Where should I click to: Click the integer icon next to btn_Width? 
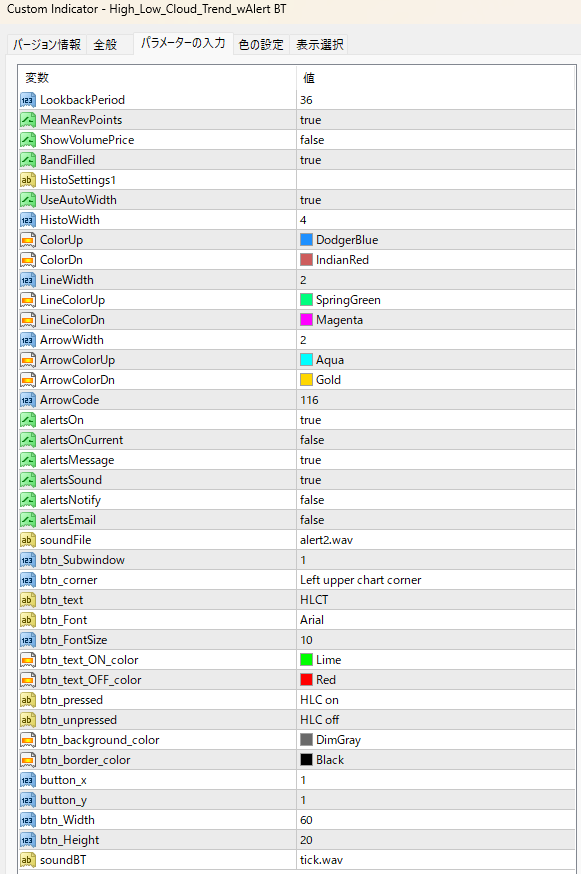27,820
